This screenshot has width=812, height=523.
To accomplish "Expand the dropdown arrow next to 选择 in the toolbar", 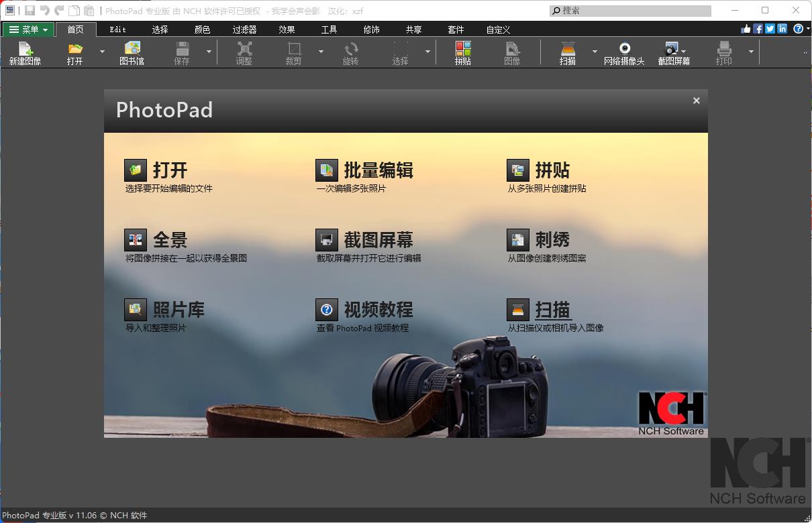I will pyautogui.click(x=427, y=52).
